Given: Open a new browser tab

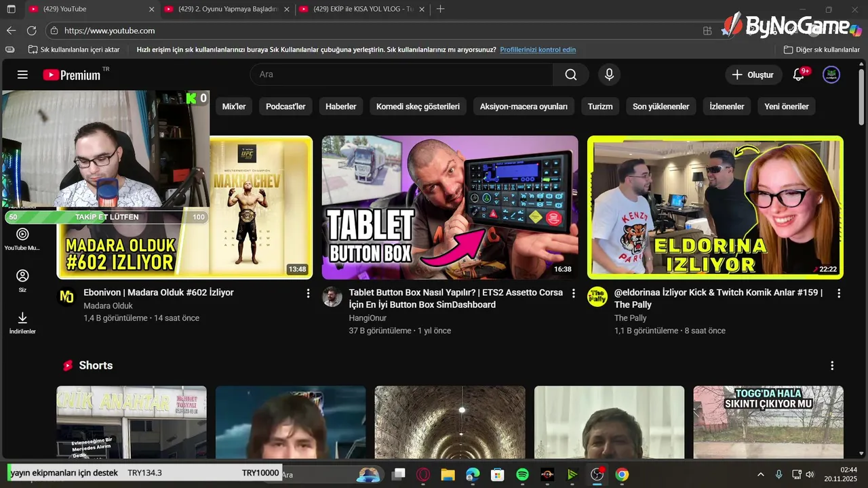Looking at the screenshot, I should click(x=441, y=9).
